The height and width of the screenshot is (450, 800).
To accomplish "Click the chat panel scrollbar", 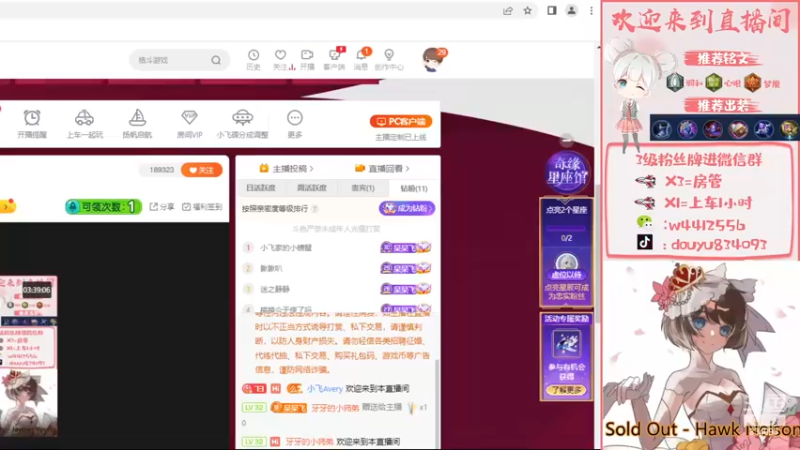I will point(437,403).
